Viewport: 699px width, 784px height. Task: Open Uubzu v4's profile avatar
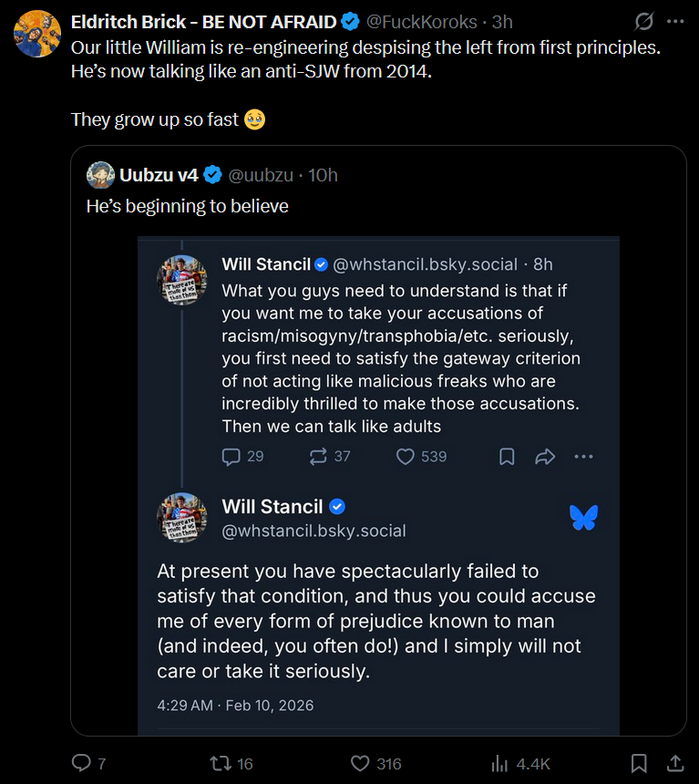point(100,175)
